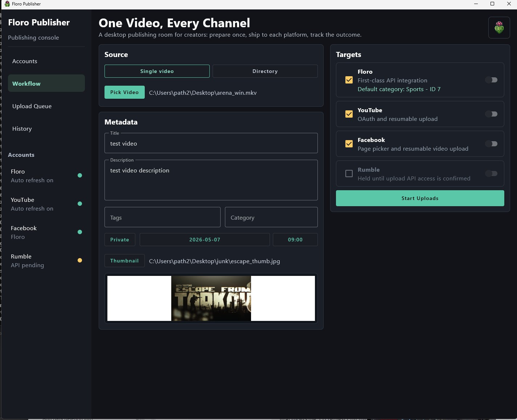Toggle the Facebook target switch
This screenshot has height=420, width=517.
pos(491,144)
